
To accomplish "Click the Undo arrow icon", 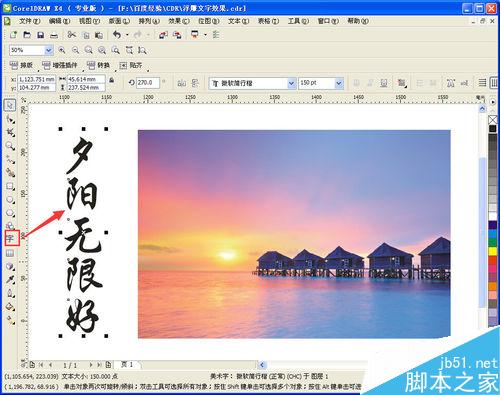I will (117, 35).
